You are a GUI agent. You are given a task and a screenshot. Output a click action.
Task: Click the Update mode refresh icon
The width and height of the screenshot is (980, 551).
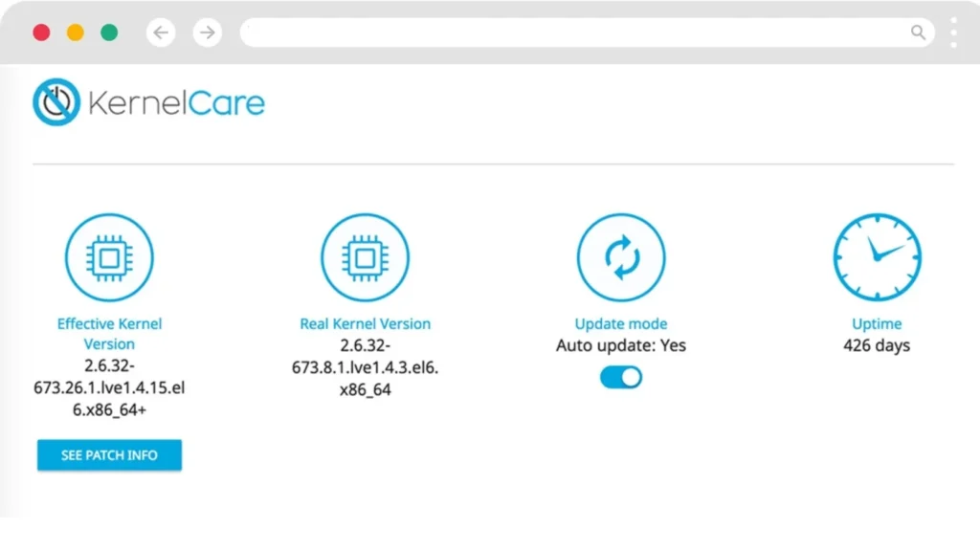coord(620,257)
